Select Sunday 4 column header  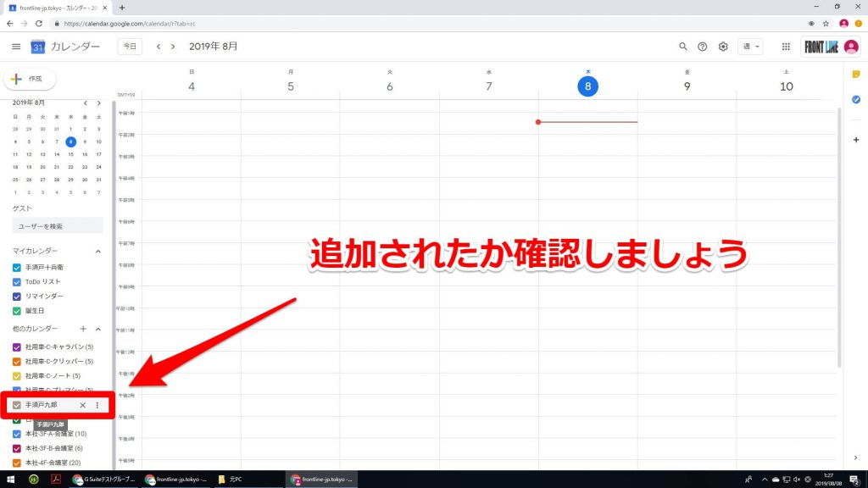tap(192, 86)
